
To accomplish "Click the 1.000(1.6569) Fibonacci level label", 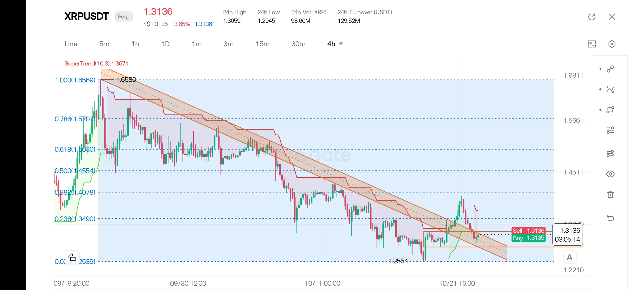I will point(75,80).
